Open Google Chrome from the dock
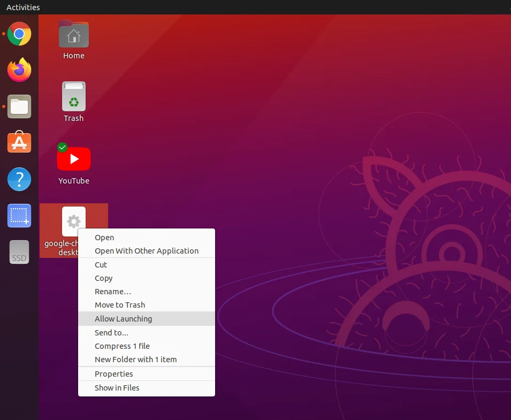 tap(19, 34)
